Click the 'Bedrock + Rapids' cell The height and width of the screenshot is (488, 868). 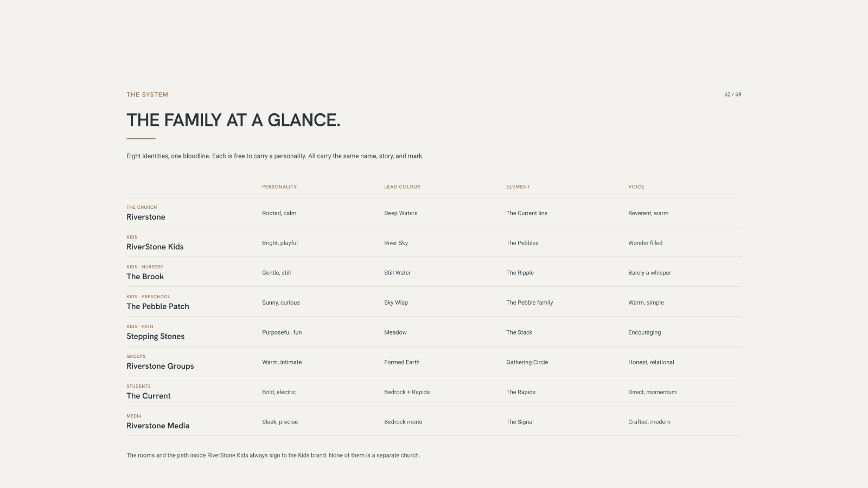[407, 392]
